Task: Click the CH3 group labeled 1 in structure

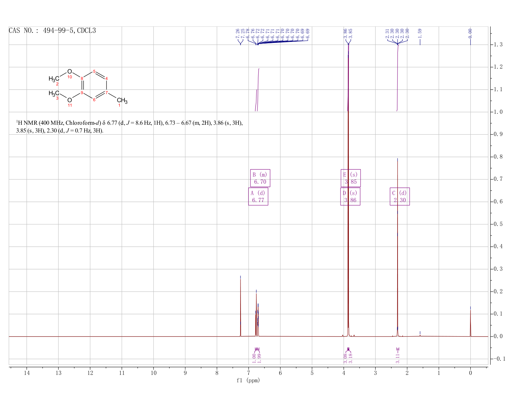Action: (x=122, y=101)
